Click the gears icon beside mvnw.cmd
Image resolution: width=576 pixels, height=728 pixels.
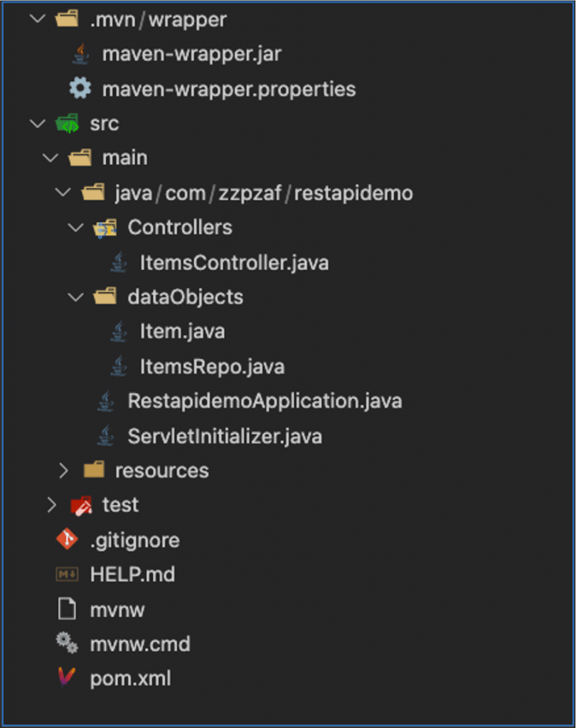67,643
